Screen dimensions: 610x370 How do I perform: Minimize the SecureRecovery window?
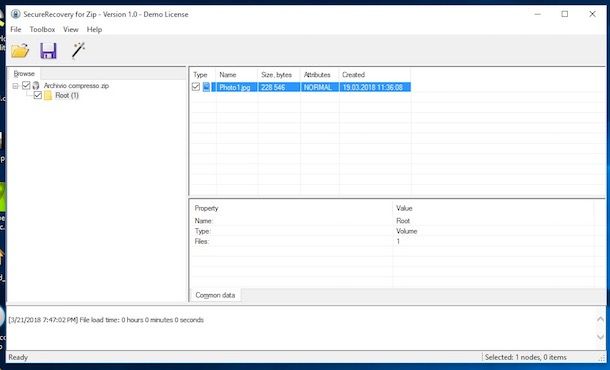[538, 14]
